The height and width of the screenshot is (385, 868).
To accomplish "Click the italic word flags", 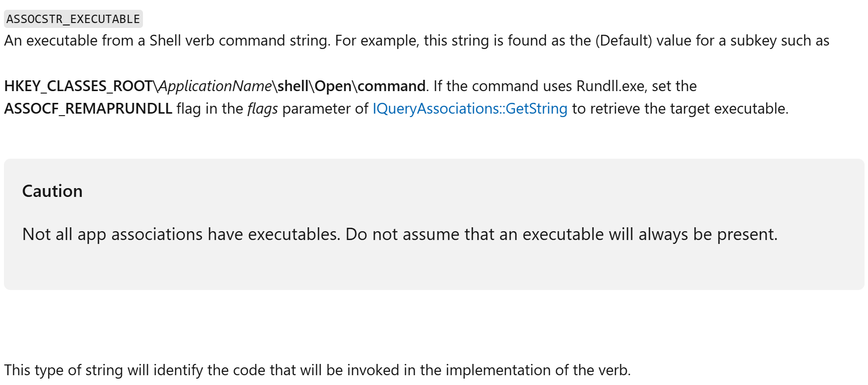I will click(x=262, y=108).
